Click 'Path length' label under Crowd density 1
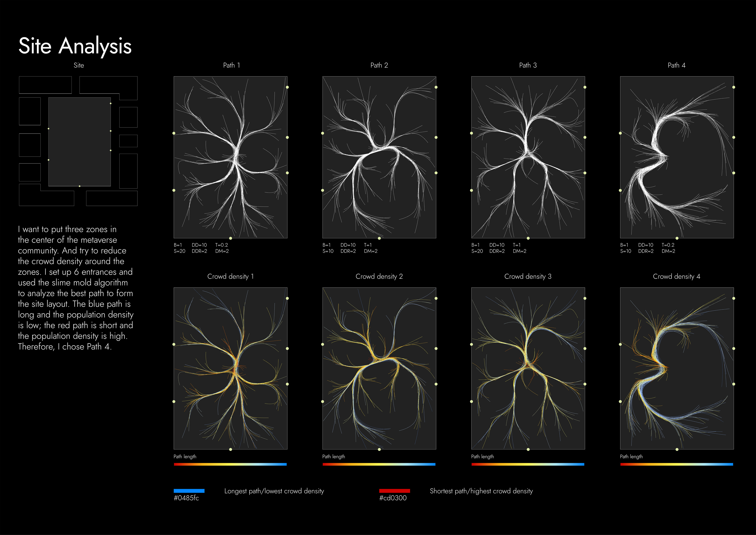Viewport: 756px width, 535px height. tap(185, 457)
